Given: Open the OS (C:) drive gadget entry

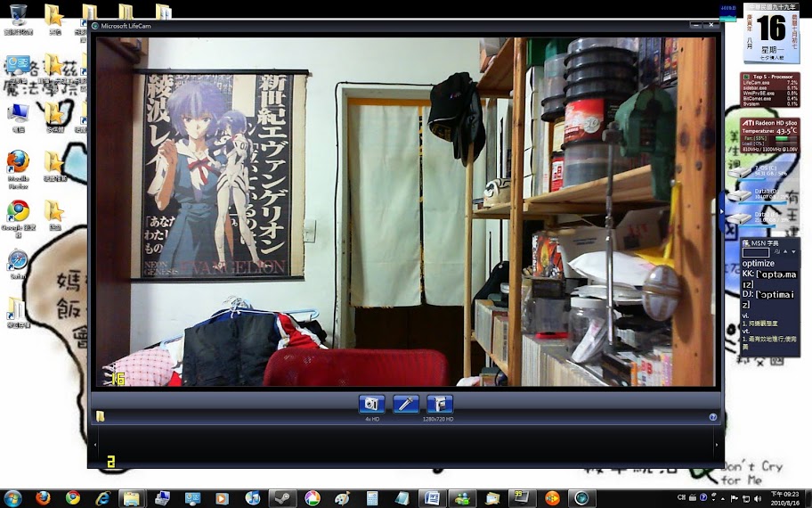Looking at the screenshot, I should (759, 172).
